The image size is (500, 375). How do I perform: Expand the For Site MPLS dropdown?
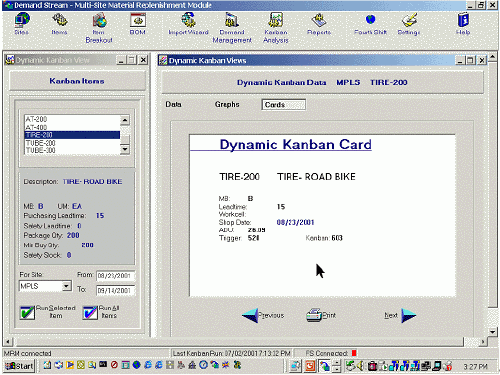[67, 286]
